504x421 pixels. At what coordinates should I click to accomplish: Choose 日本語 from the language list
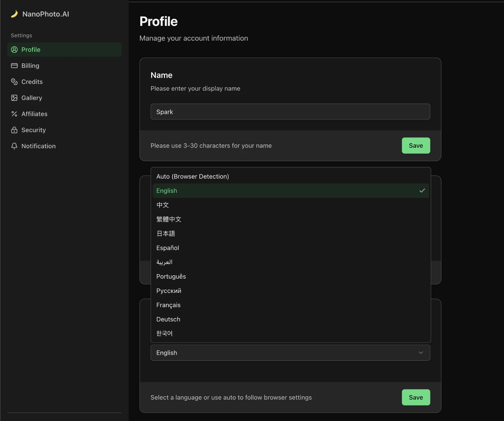tap(166, 233)
